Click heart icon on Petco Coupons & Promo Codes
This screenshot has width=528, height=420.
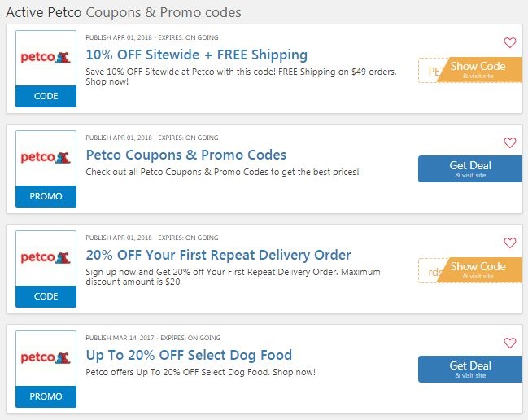pyautogui.click(x=510, y=142)
